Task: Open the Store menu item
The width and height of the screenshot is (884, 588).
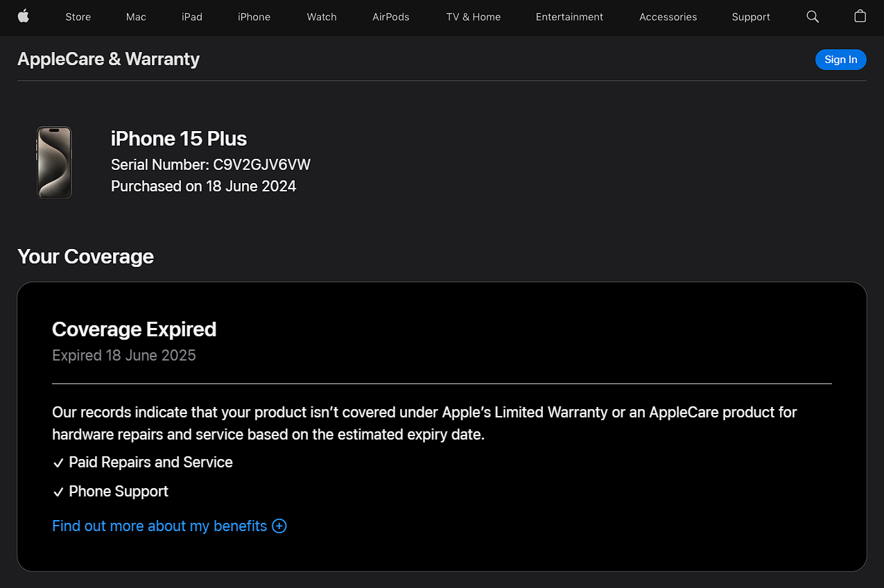Action: coord(78,17)
